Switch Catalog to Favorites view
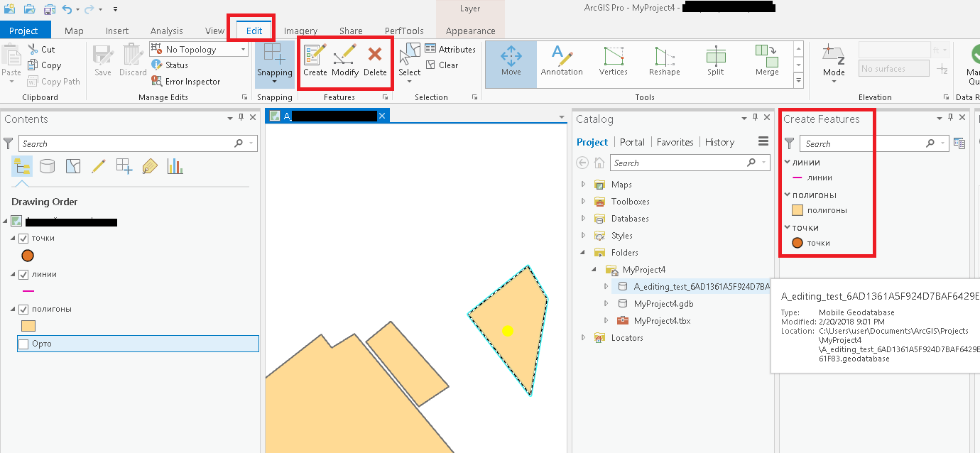Screen dimensions: 980x453 click(675, 142)
